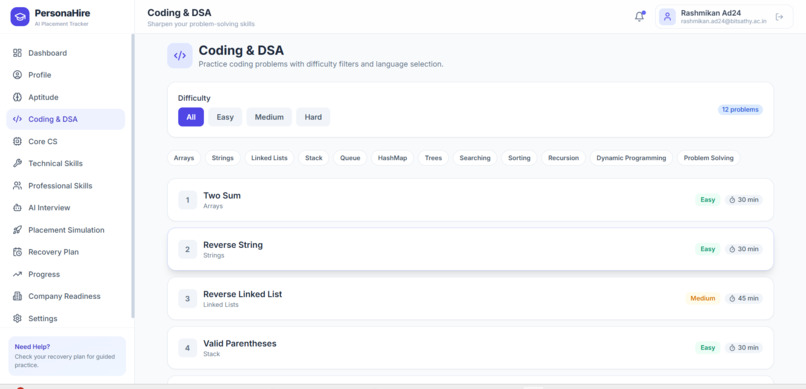
Task: Click the Company Readiness building icon
Action: 17,296
